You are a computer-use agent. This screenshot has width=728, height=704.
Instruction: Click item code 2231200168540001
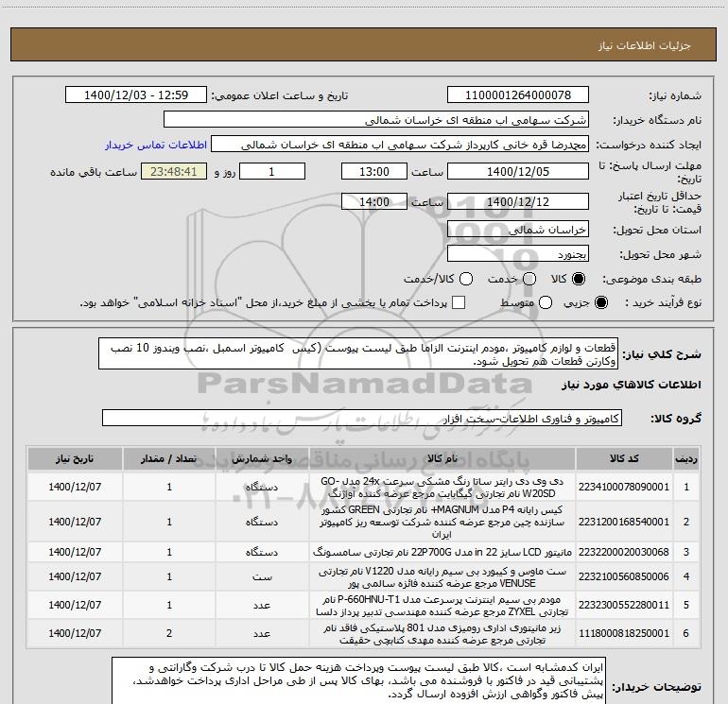(624, 522)
